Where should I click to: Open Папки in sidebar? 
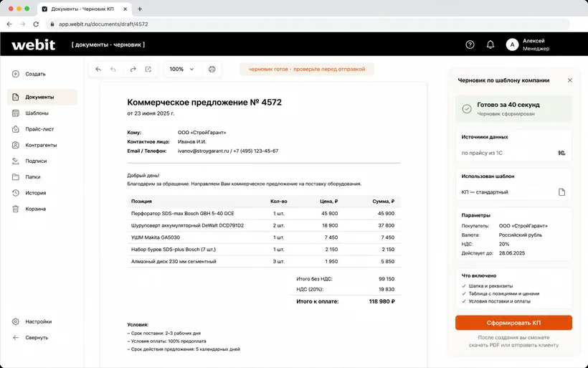coord(27,176)
